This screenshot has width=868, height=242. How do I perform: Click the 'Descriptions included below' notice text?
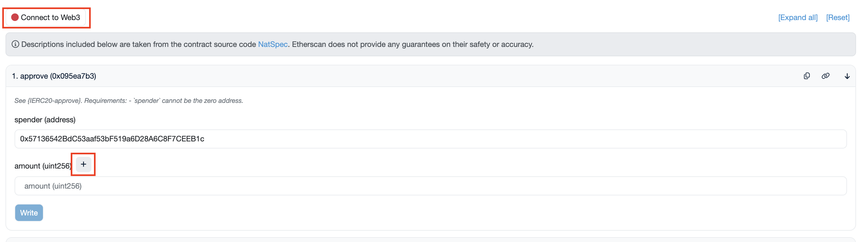(135, 45)
